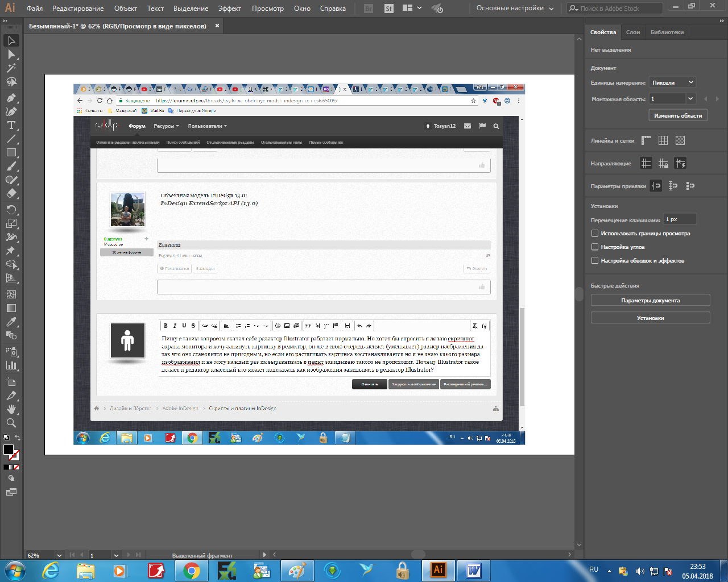This screenshot has height=582, width=728.
Task: Enable 'Настройка углов' checkbox
Action: [595, 247]
